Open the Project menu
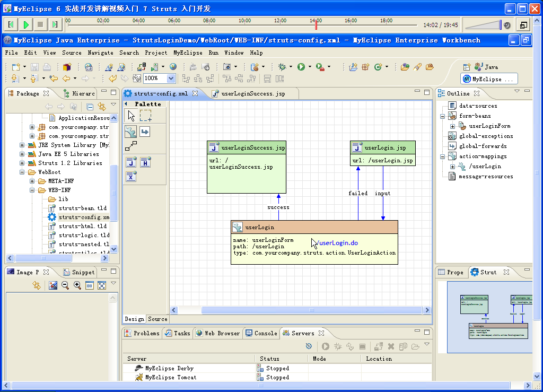The width and height of the screenshot is (543, 392). point(156,53)
